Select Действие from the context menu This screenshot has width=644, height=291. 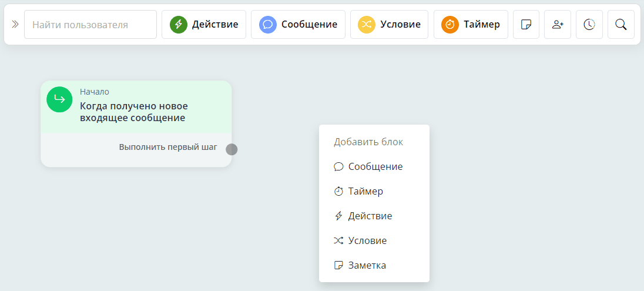point(370,216)
